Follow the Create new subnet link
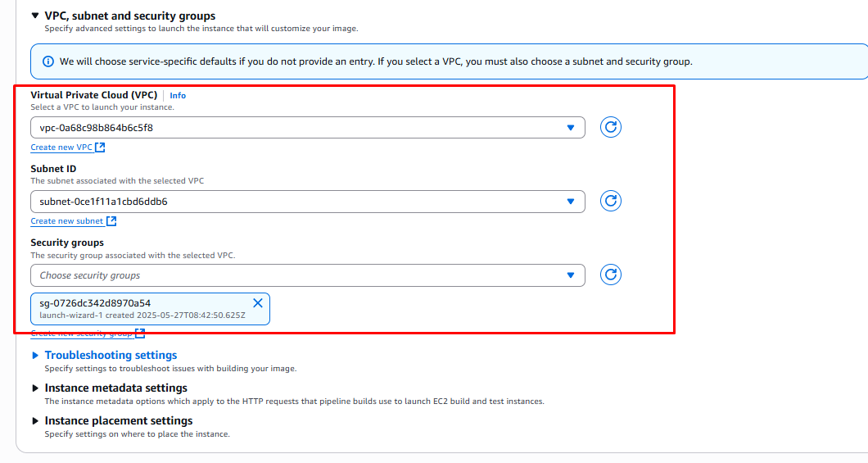Screen dimensions: 868x463 tap(67, 221)
